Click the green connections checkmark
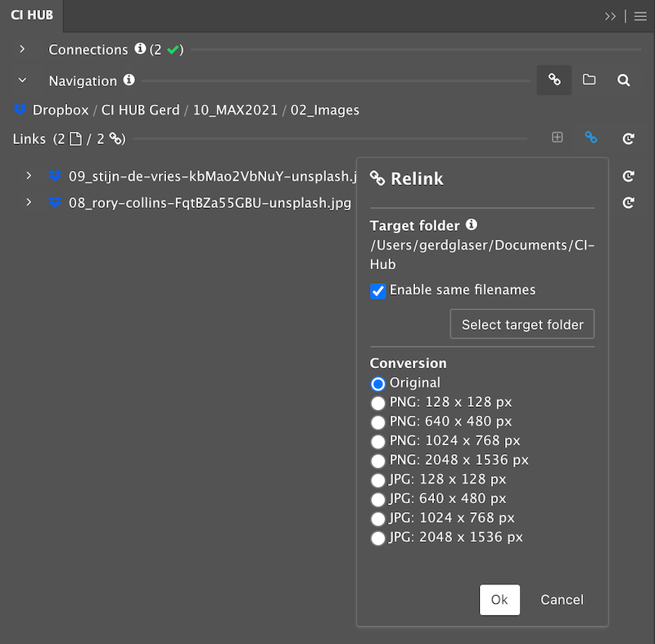This screenshot has width=655, height=644. click(x=173, y=50)
